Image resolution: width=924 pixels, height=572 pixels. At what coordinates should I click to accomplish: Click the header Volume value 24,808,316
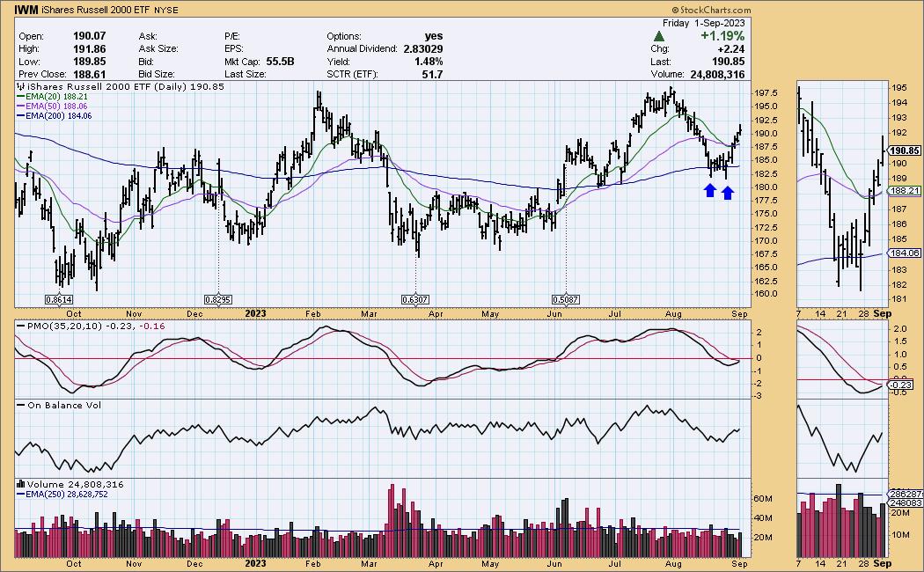715,74
